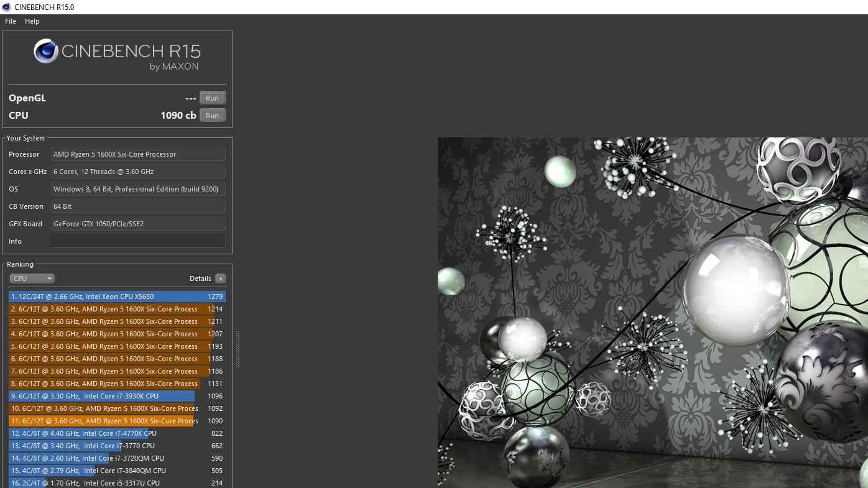Select the Ryzen 5 1600X row scoring 1193
868x488 pixels.
117,346
